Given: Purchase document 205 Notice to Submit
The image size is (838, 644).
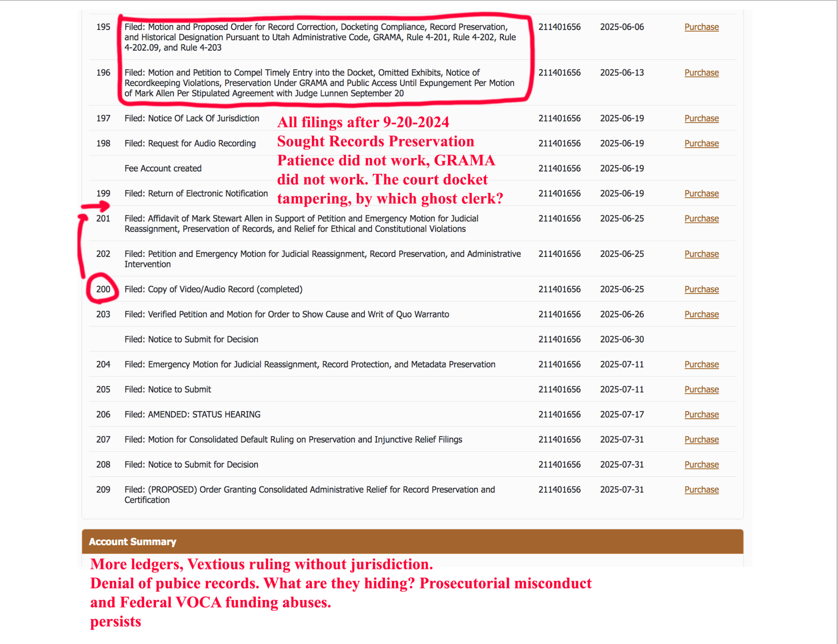Looking at the screenshot, I should pos(701,389).
